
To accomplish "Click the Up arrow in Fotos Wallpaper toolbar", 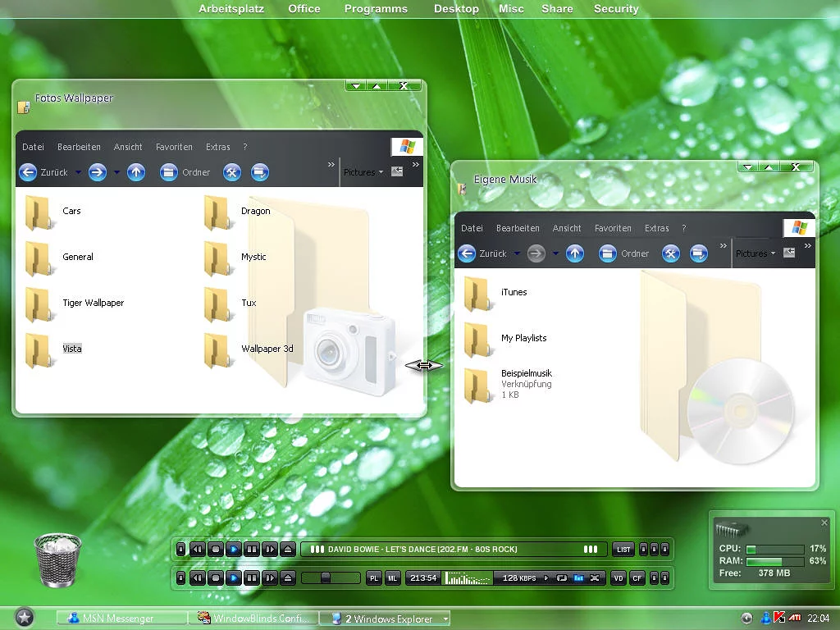I will point(136,172).
